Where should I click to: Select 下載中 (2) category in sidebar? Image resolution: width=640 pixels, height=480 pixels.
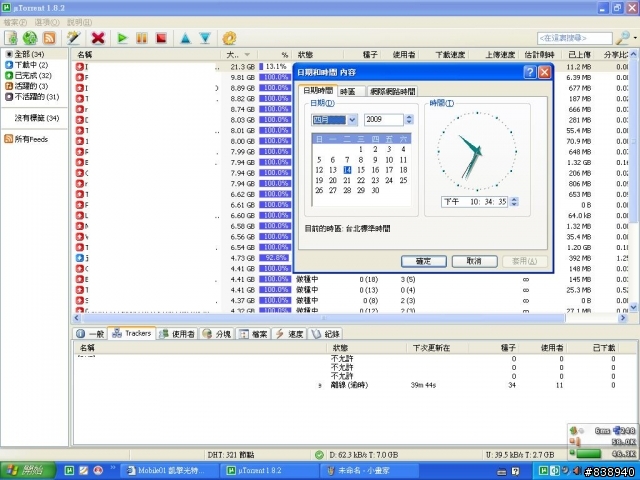(x=31, y=64)
